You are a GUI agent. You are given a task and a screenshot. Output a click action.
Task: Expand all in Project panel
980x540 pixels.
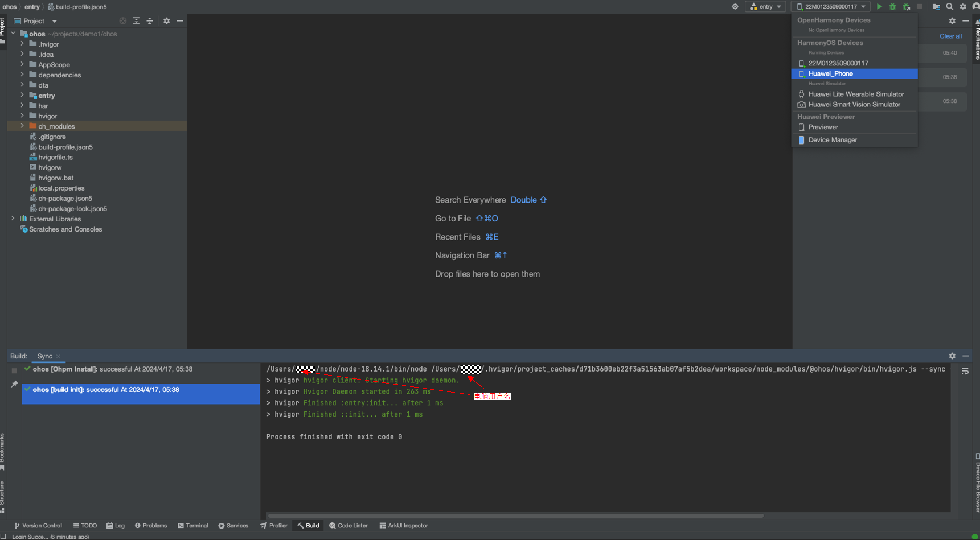pos(136,21)
